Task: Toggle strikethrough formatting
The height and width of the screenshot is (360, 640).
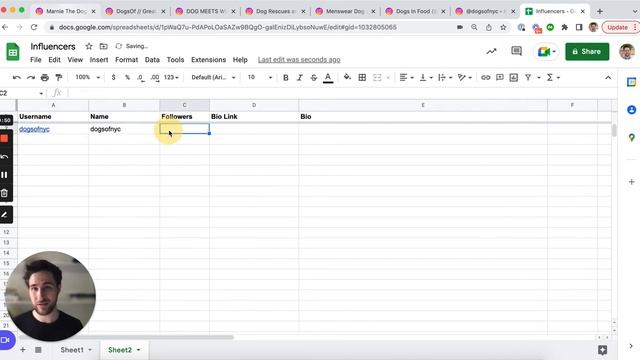Action: (313, 78)
